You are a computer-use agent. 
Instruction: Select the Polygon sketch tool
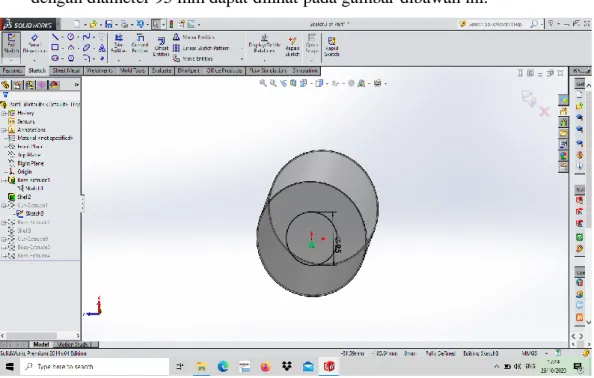coord(71,58)
